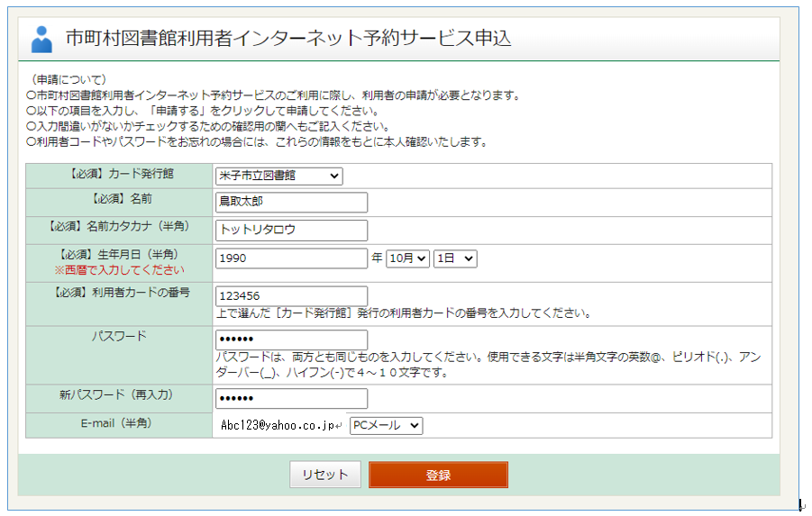This screenshot has width=812, height=516.
Task: Click the パスワード row label
Action: [x=119, y=337]
